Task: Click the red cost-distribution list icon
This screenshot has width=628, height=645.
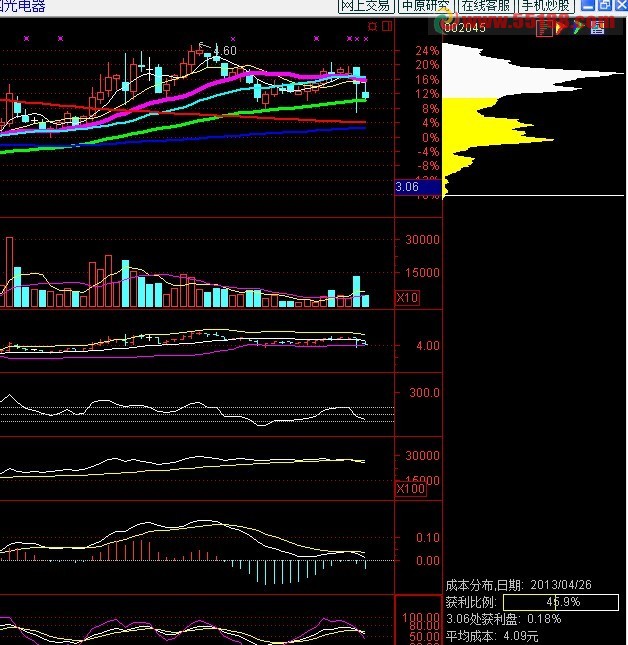Action: pyautogui.click(x=544, y=29)
